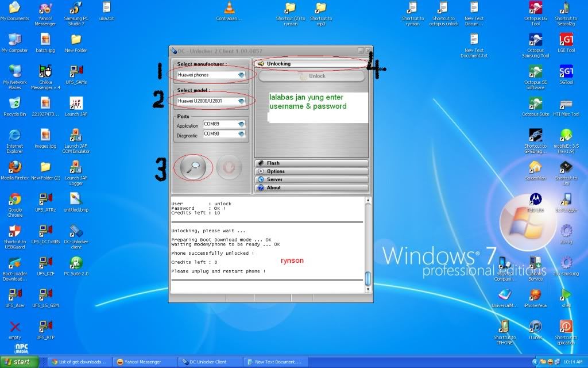
Task: Select the Chikka Messenger v.4 icon
Action: tap(45, 78)
